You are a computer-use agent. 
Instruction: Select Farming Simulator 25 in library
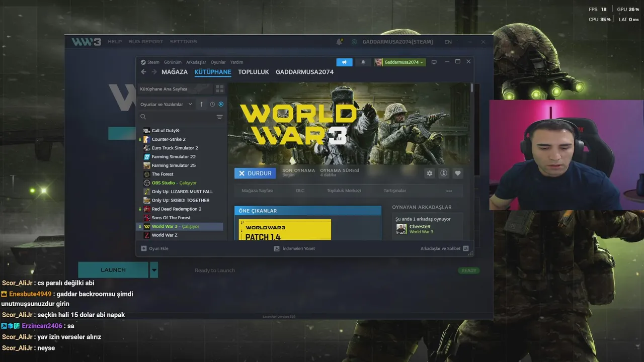(x=174, y=165)
